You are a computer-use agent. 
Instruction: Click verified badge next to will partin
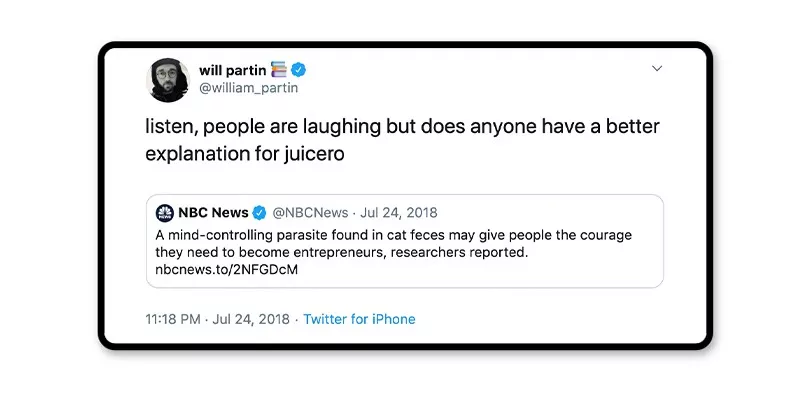(x=298, y=69)
